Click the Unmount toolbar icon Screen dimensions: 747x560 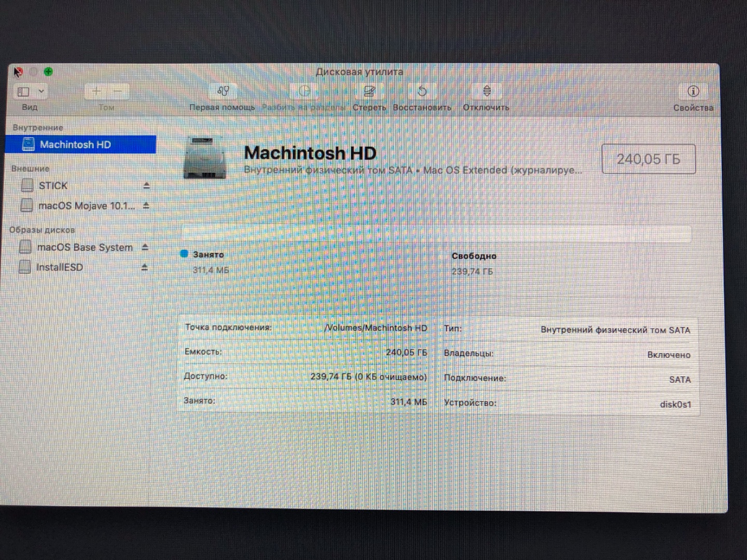coord(487,91)
